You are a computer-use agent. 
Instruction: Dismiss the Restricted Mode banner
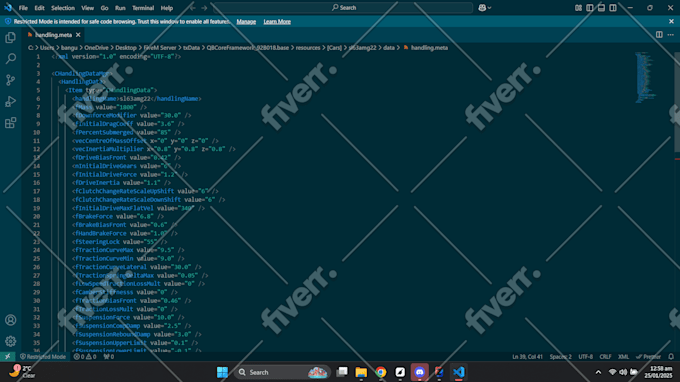coord(671,21)
